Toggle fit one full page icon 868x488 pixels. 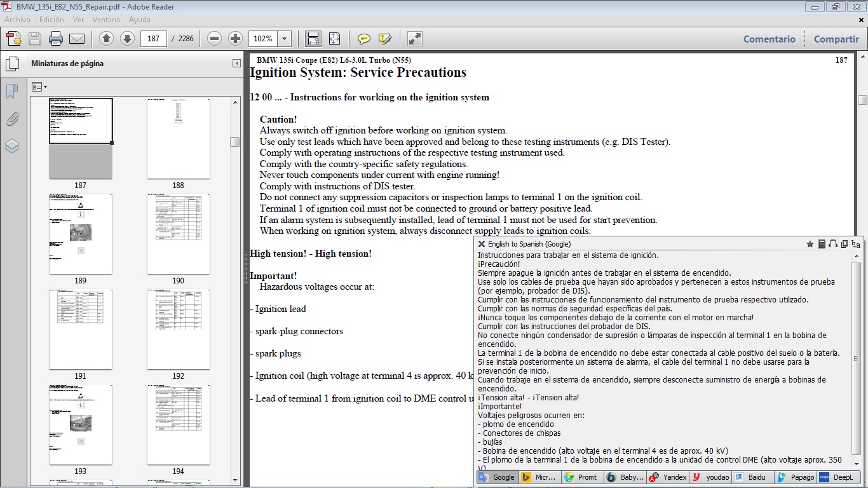click(334, 39)
